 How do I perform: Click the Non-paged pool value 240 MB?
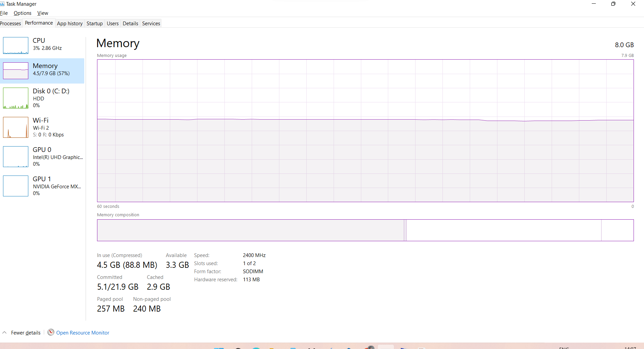147,309
